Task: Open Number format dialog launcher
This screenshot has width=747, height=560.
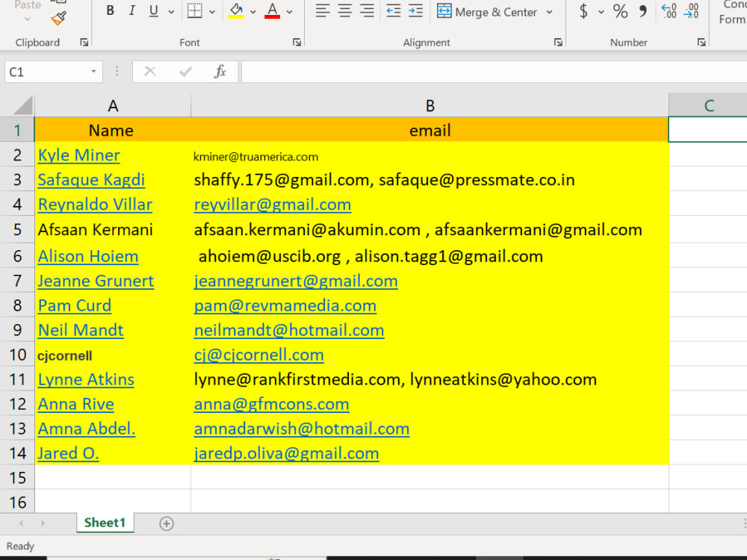Action: (x=701, y=43)
